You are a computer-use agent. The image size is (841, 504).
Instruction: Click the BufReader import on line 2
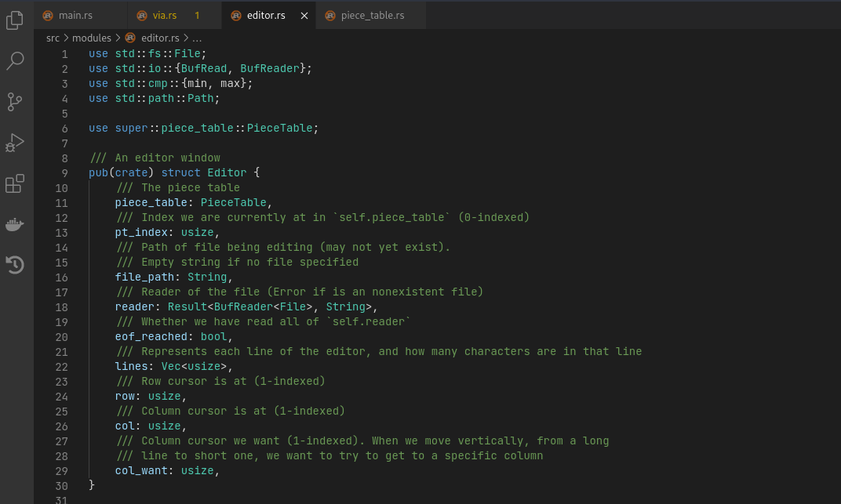270,68
